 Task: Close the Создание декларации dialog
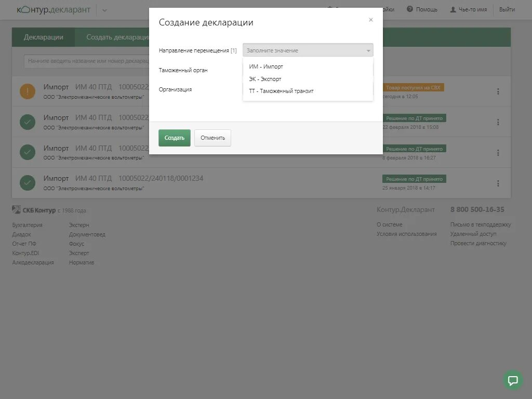[x=371, y=20]
